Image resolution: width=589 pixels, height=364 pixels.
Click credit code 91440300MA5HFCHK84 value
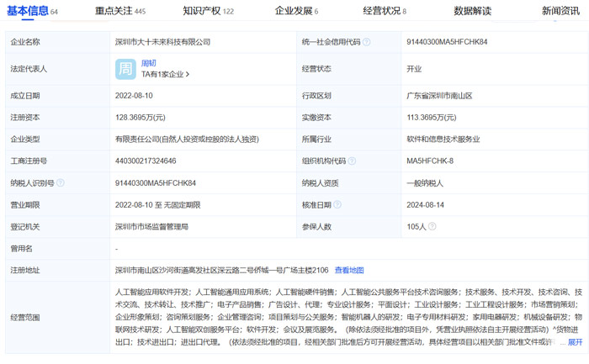447,42
